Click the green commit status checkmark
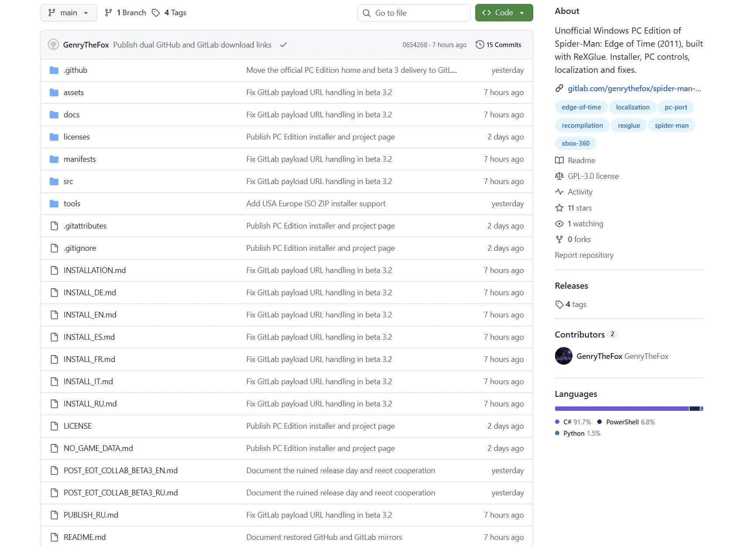This screenshot has height=546, width=756. coord(283,44)
